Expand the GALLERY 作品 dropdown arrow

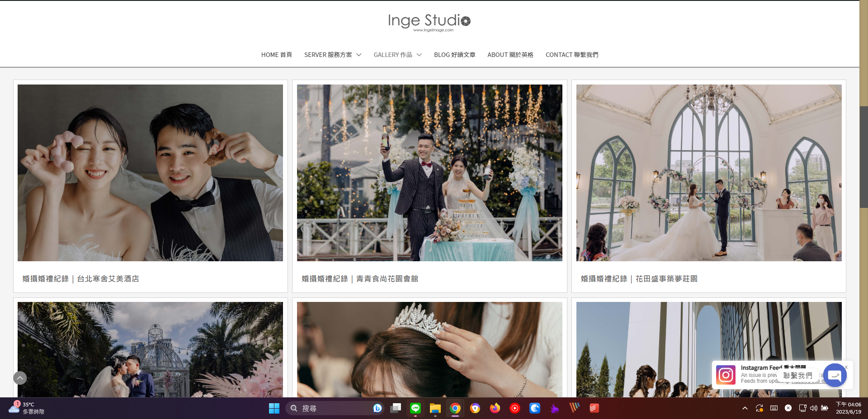point(419,55)
